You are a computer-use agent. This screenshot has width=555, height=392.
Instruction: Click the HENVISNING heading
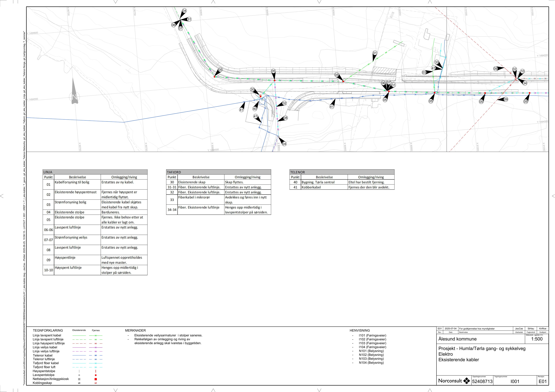(360, 330)
